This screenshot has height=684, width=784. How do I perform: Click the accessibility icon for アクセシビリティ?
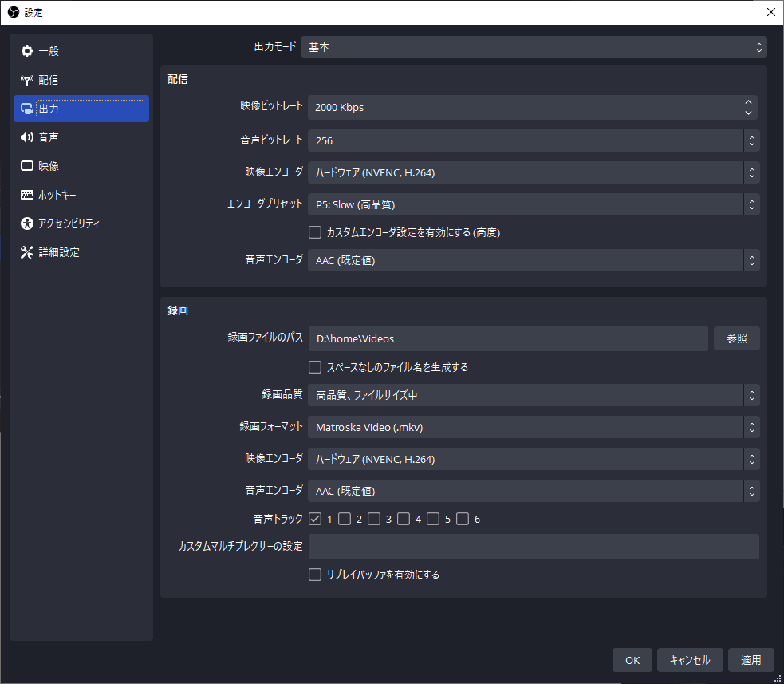(x=27, y=223)
